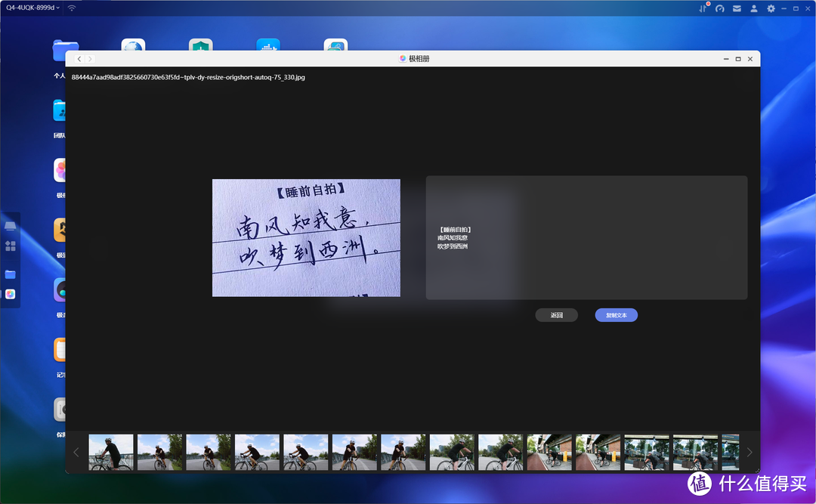This screenshot has width=816, height=504.
Task: Click the recognized text result panel
Action: 586,238
